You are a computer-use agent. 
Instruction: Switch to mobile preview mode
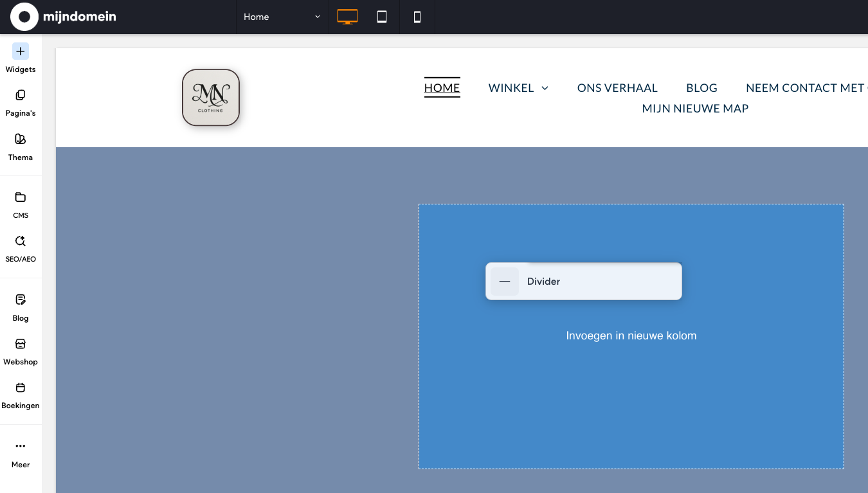point(417,17)
